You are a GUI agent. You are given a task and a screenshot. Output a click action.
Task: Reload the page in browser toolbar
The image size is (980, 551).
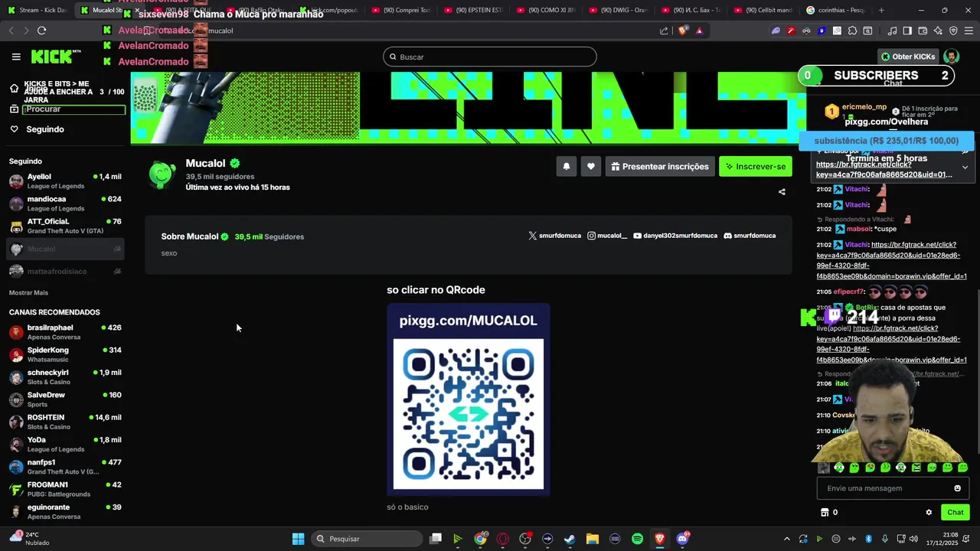coord(41,31)
